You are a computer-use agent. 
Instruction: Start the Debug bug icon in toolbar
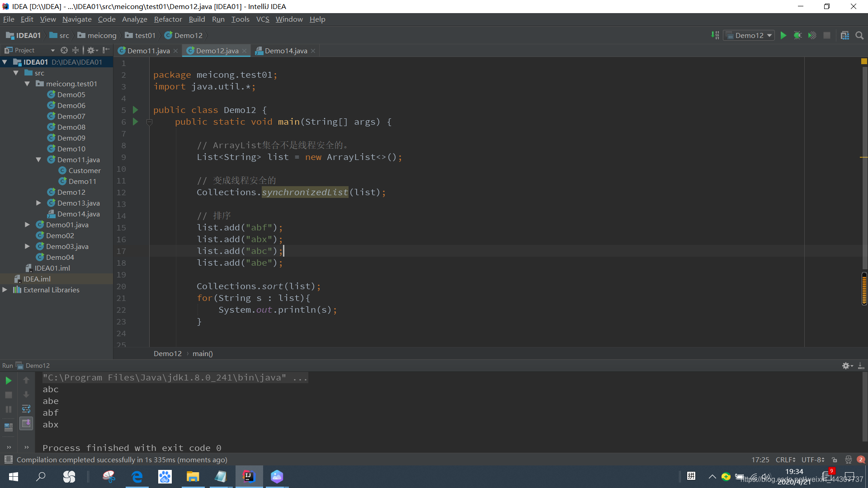click(x=798, y=35)
